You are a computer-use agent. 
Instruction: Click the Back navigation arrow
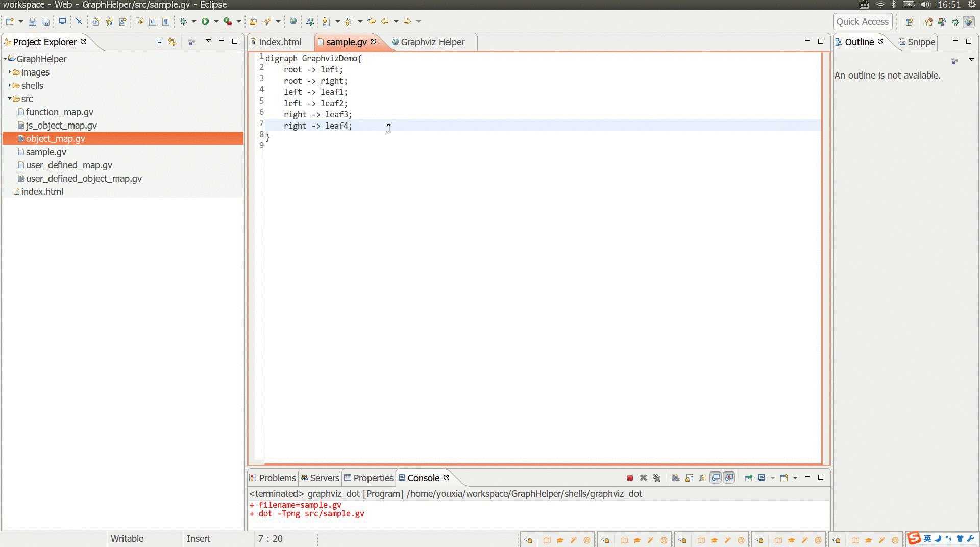click(x=385, y=21)
